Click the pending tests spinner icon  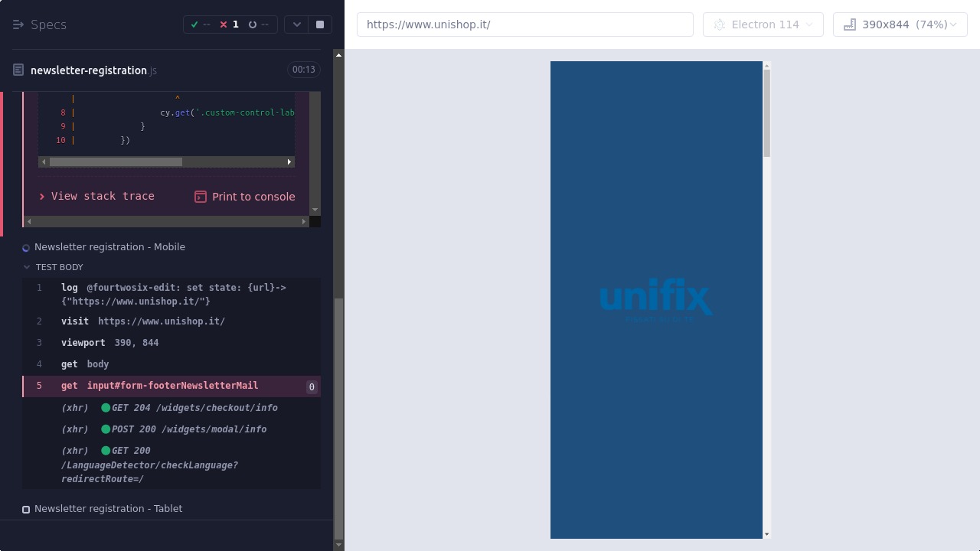[x=253, y=24]
